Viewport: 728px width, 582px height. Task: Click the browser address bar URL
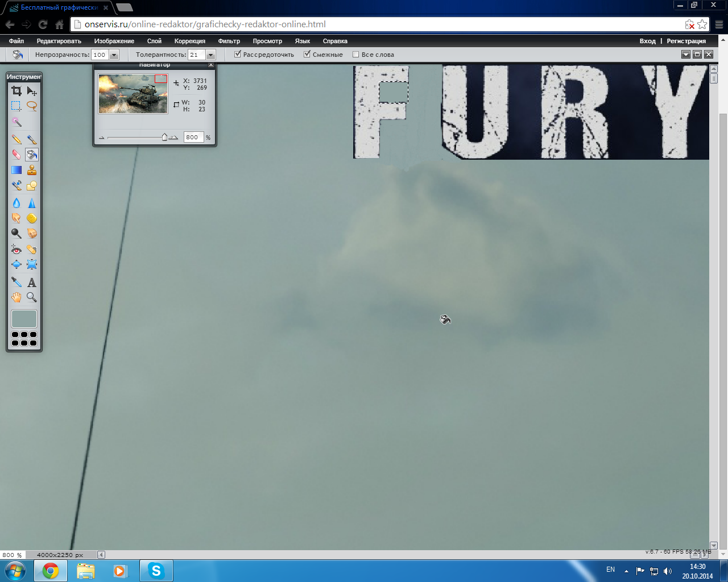coord(205,24)
